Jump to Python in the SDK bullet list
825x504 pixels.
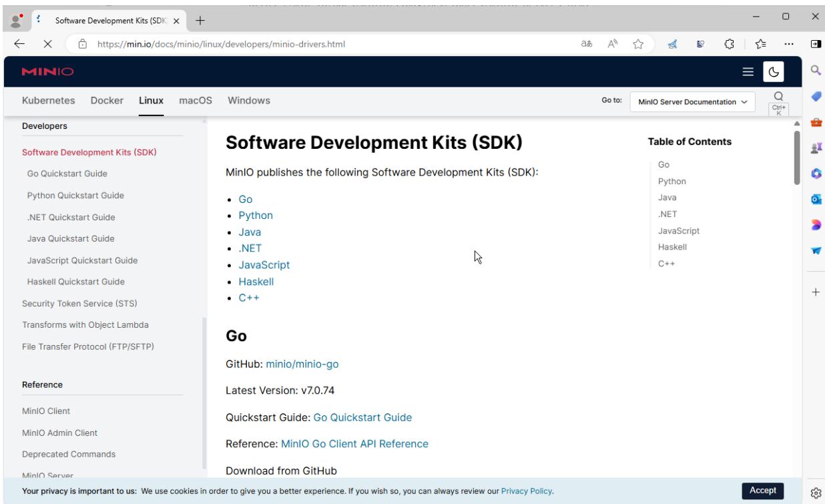256,216
